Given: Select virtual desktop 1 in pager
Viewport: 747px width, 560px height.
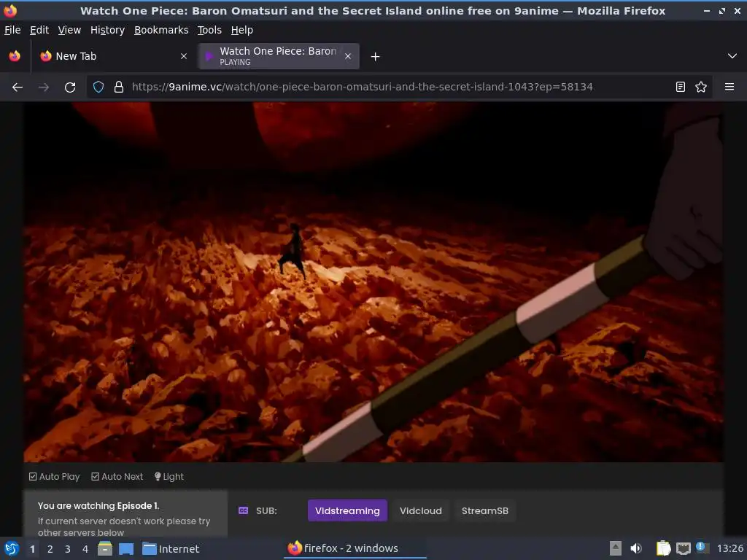Looking at the screenshot, I should click(x=32, y=549).
